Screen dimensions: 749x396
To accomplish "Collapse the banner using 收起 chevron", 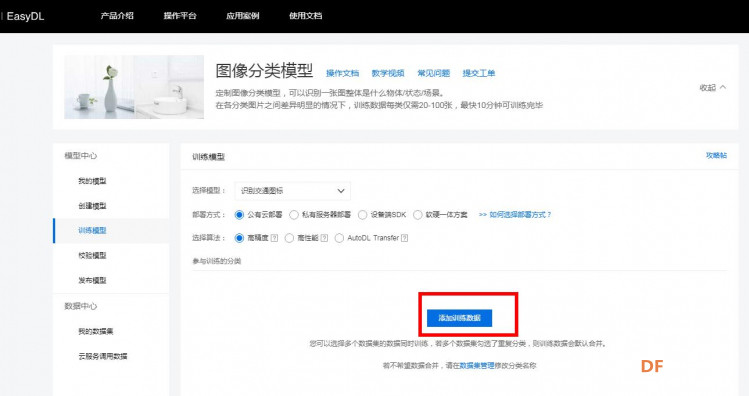I will pos(713,87).
